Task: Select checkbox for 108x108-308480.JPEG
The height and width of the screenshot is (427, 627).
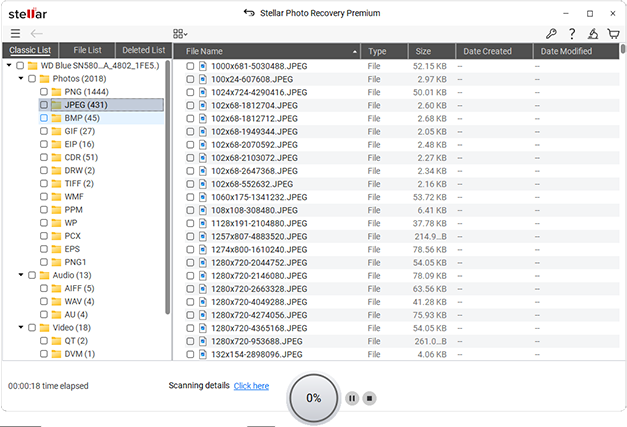Action: [190, 210]
